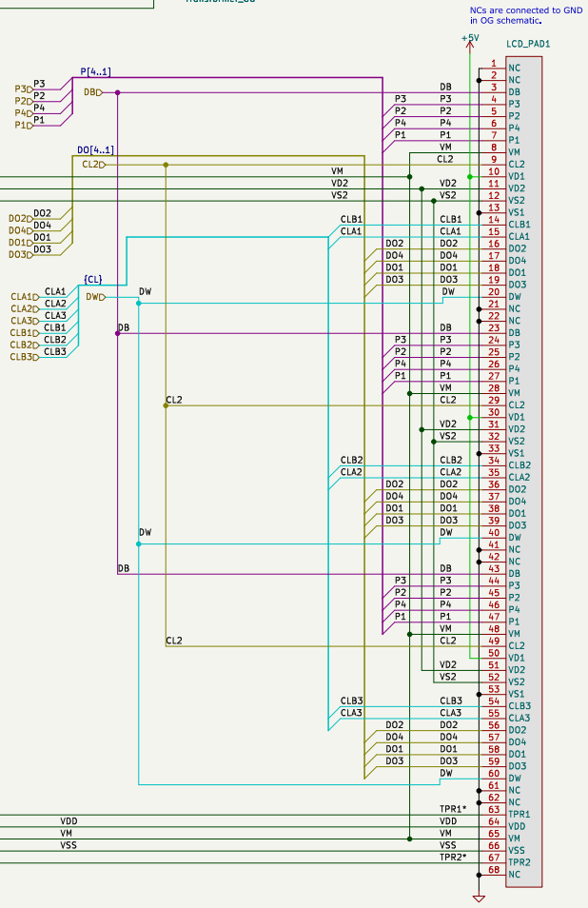The height and width of the screenshot is (908, 588).
Task: Click the DO2 hierarchical label flag
Action: [x=19, y=219]
